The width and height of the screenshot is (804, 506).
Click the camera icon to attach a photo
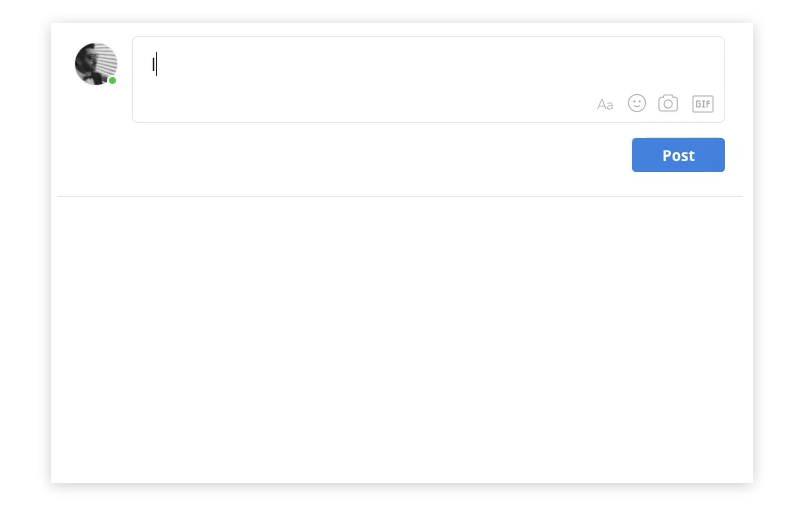[x=668, y=103]
